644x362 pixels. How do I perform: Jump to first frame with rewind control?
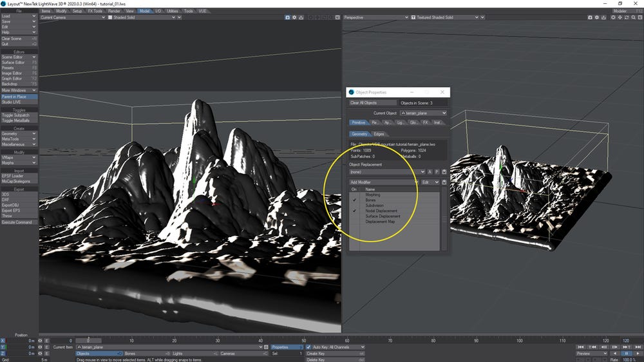581,347
